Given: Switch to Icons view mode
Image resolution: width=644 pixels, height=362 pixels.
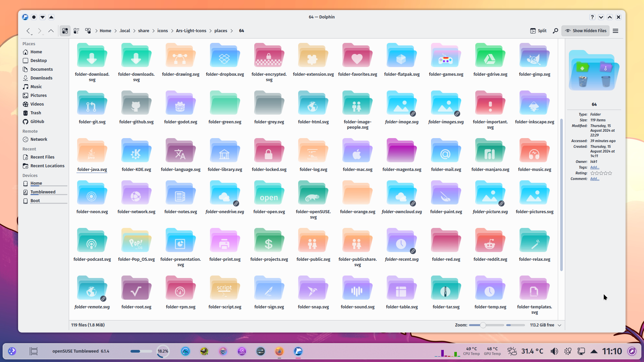Looking at the screenshot, I should click(65, 31).
